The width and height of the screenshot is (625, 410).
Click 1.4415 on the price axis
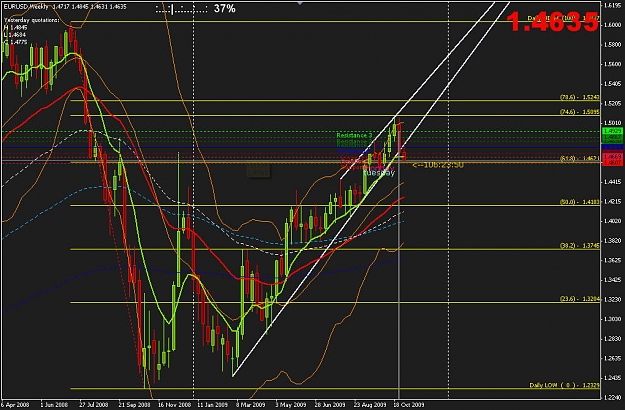[x=614, y=182]
